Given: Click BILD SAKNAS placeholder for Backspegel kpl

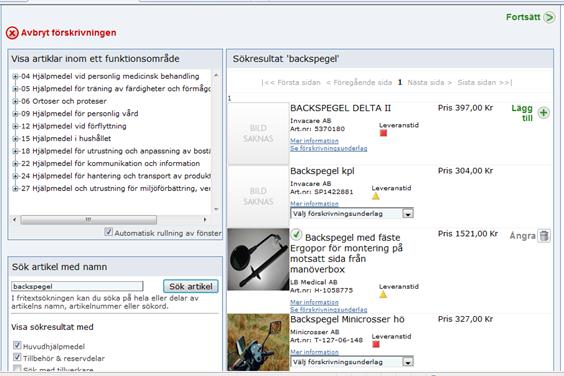Looking at the screenshot, I should 258,196.
